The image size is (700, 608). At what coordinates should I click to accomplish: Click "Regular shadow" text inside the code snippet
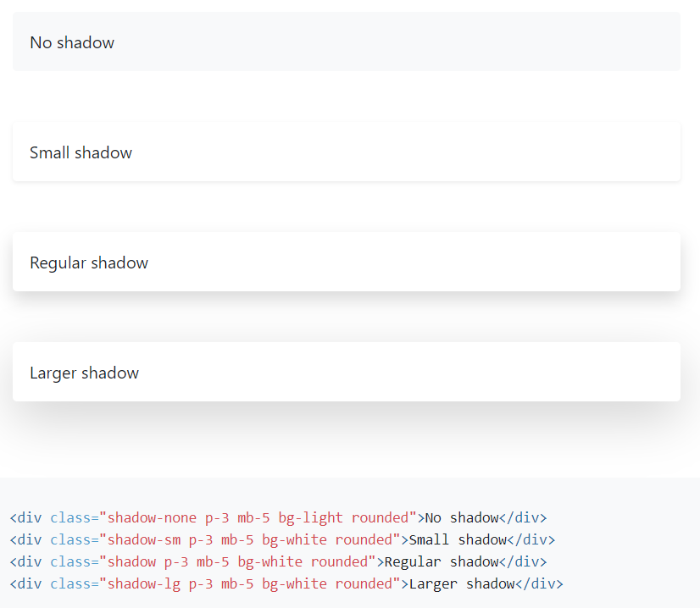pyautogui.click(x=441, y=561)
